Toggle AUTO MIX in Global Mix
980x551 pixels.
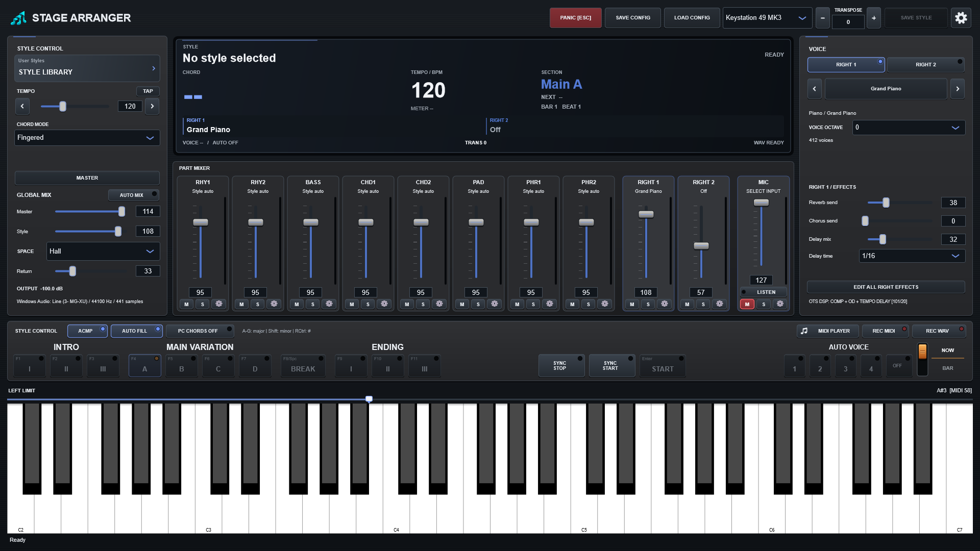pyautogui.click(x=134, y=195)
